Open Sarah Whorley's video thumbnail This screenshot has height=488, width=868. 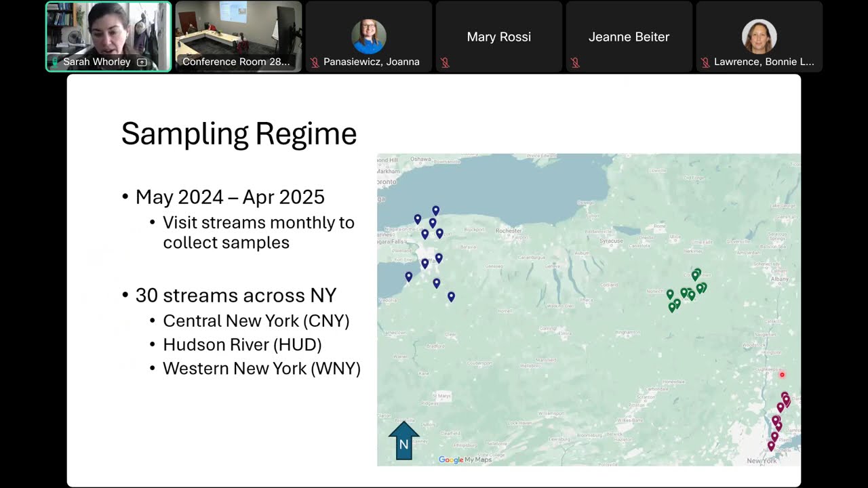(x=108, y=37)
